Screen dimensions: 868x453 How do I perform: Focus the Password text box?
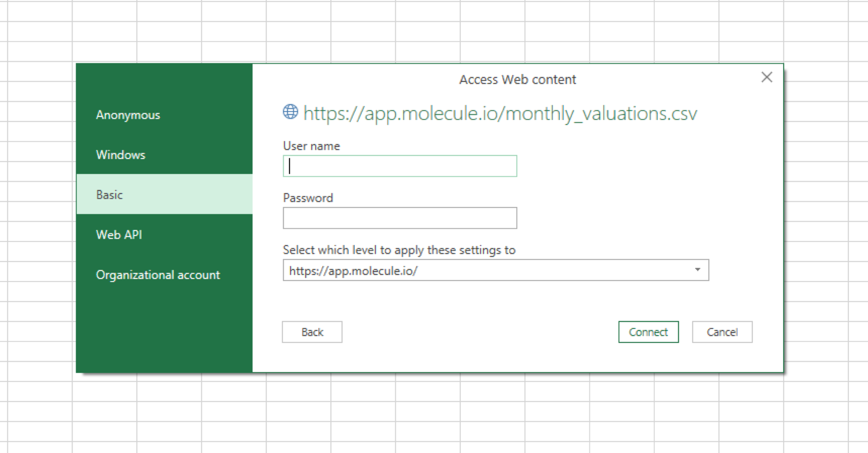[x=400, y=218]
